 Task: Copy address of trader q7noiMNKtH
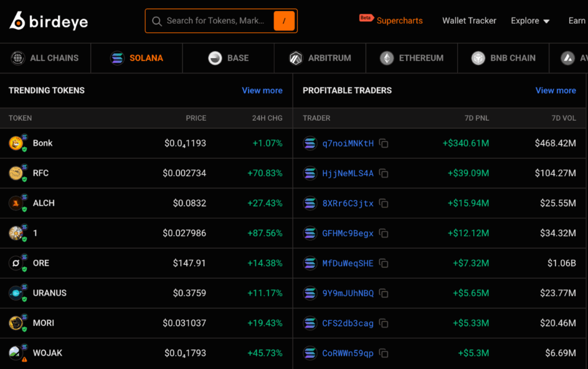[x=384, y=144]
